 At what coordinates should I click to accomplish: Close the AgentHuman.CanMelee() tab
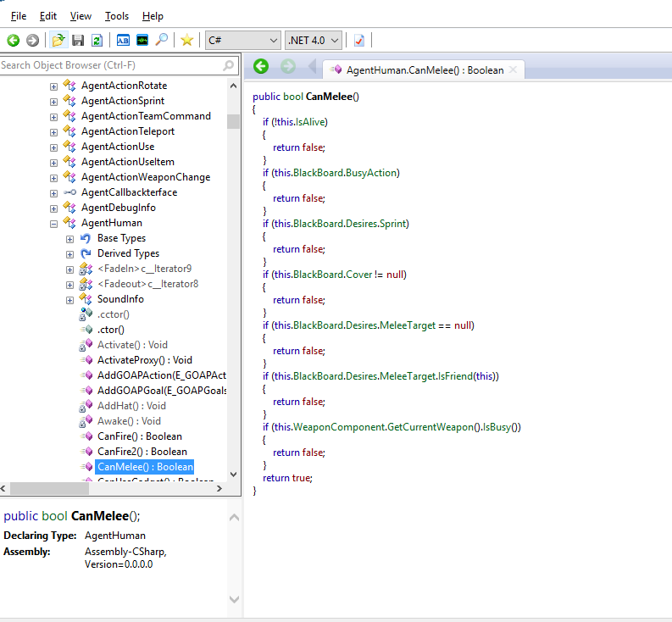513,69
